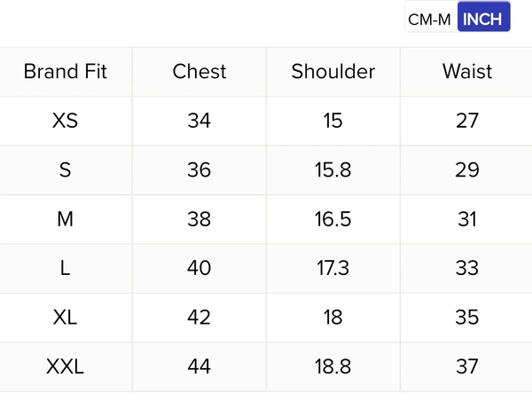Image resolution: width=532 pixels, height=401 pixels.
Task: Select the XXL size row label
Action: pyautogui.click(x=66, y=366)
